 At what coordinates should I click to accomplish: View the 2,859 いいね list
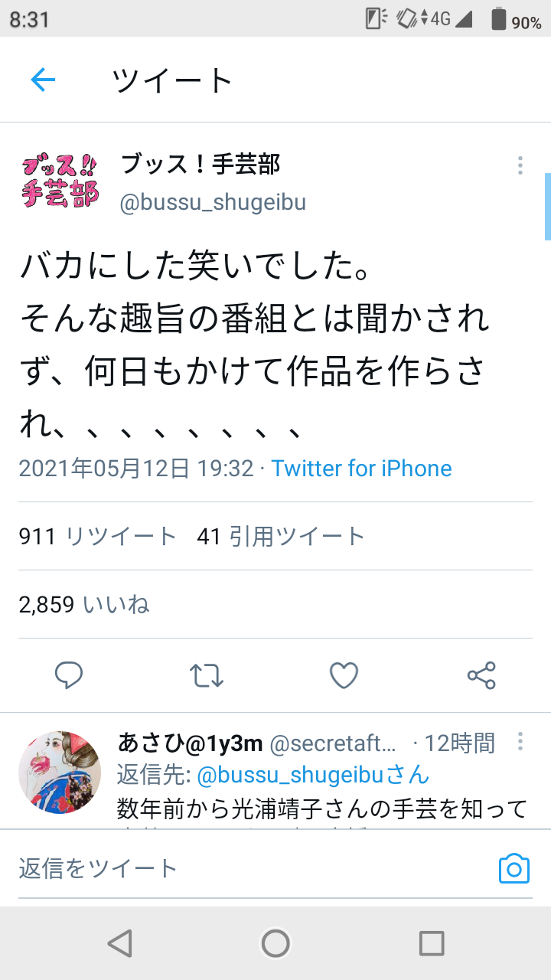click(x=84, y=605)
